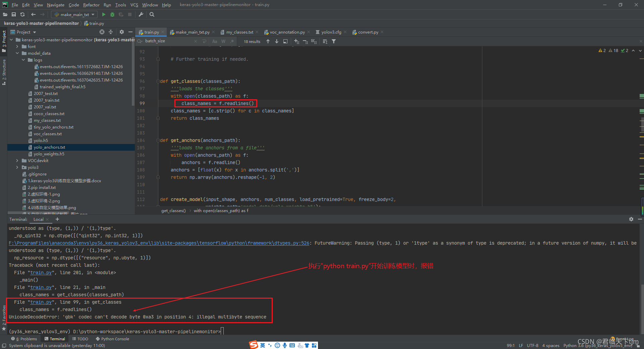
Task: Collapse the logs folder
Action: tap(23, 60)
